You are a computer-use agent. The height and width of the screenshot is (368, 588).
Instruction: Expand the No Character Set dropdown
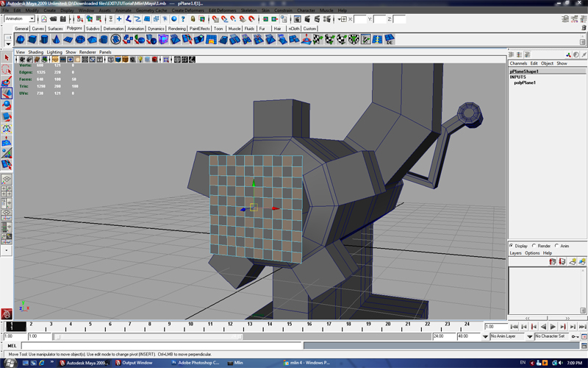[528, 336]
